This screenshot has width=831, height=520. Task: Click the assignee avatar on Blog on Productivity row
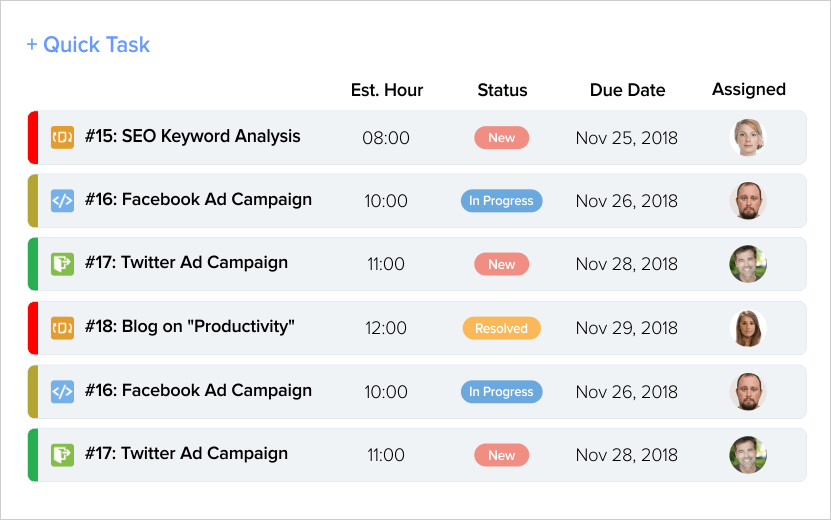click(748, 328)
